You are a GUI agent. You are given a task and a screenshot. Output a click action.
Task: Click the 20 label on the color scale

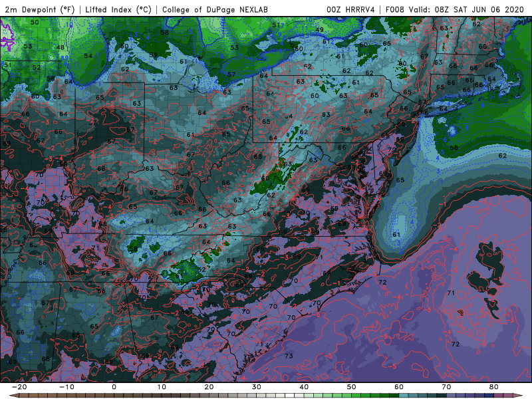point(209,387)
